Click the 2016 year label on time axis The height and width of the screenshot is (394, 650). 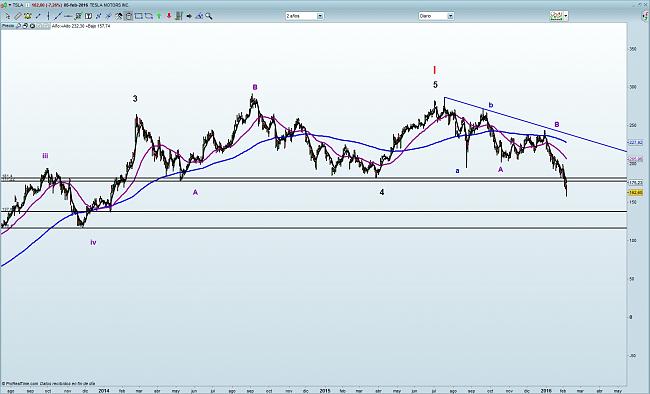pos(547,390)
